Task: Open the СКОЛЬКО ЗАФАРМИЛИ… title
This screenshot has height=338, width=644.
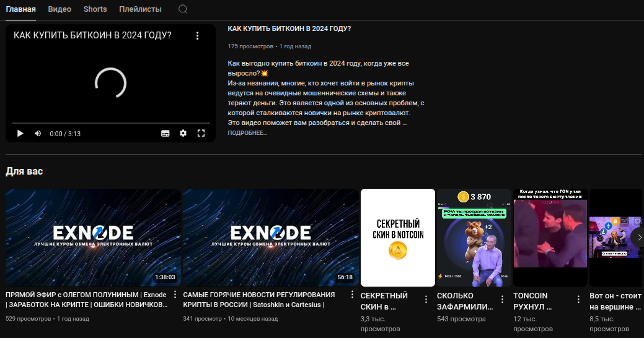Action: coord(465,301)
